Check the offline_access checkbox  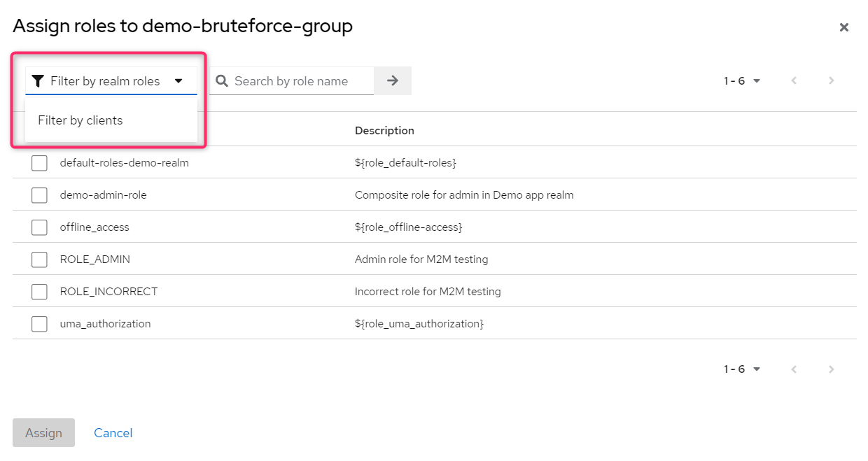(x=39, y=227)
